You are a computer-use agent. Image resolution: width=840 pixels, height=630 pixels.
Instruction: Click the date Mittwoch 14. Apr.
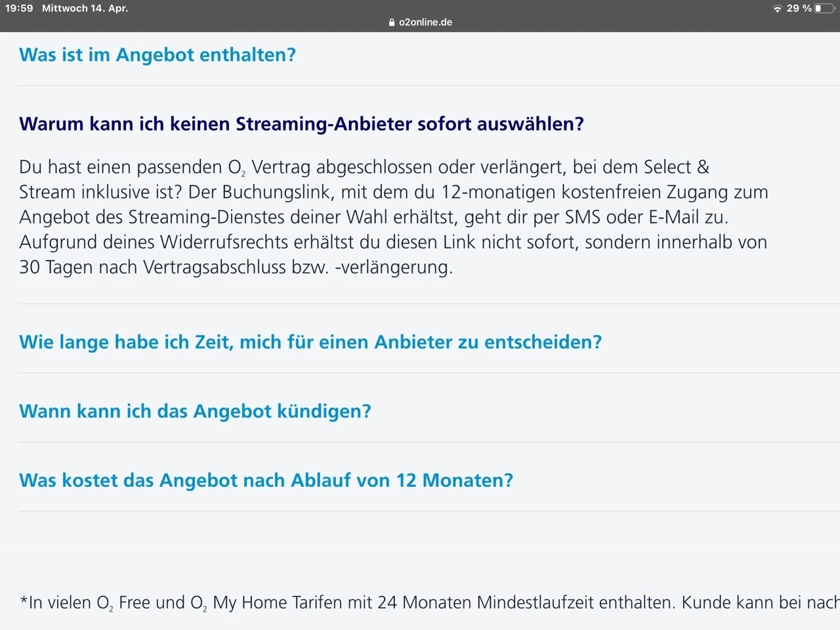pos(85,9)
